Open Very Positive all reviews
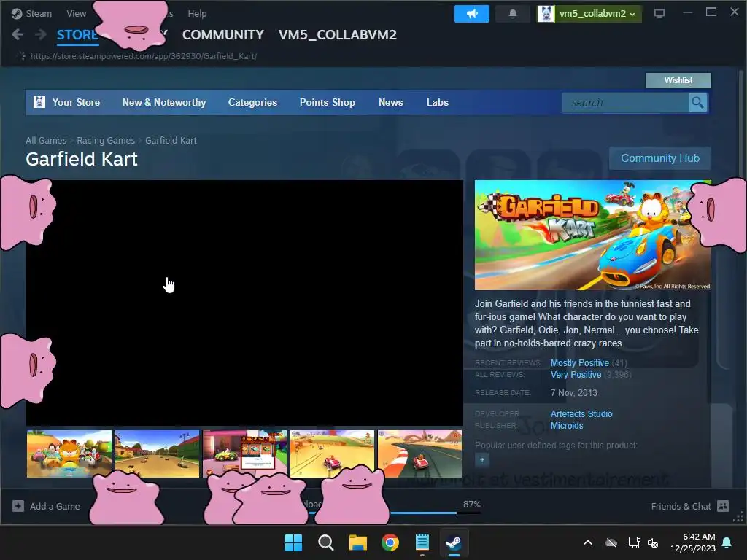 point(576,375)
